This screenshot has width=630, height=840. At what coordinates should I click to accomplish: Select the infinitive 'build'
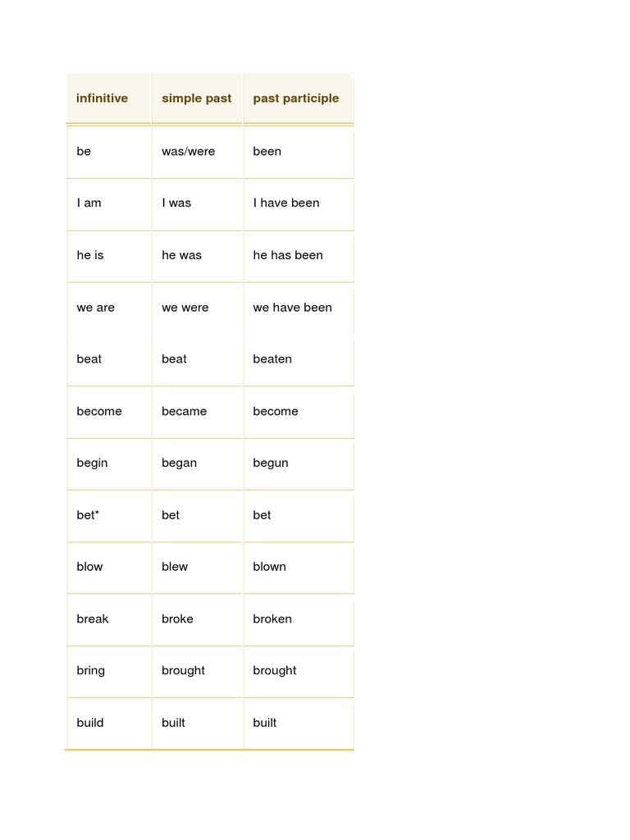(x=89, y=723)
